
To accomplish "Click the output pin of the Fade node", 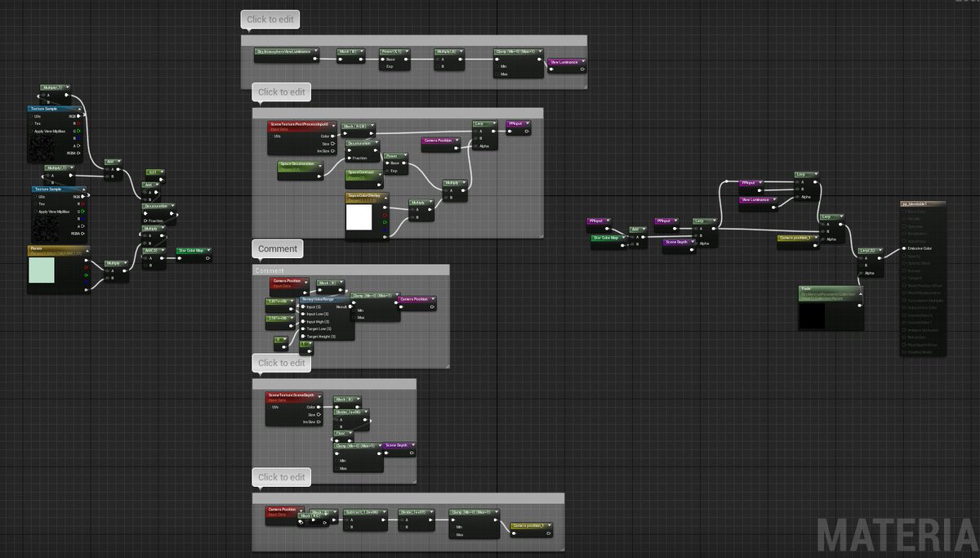I will [860, 306].
